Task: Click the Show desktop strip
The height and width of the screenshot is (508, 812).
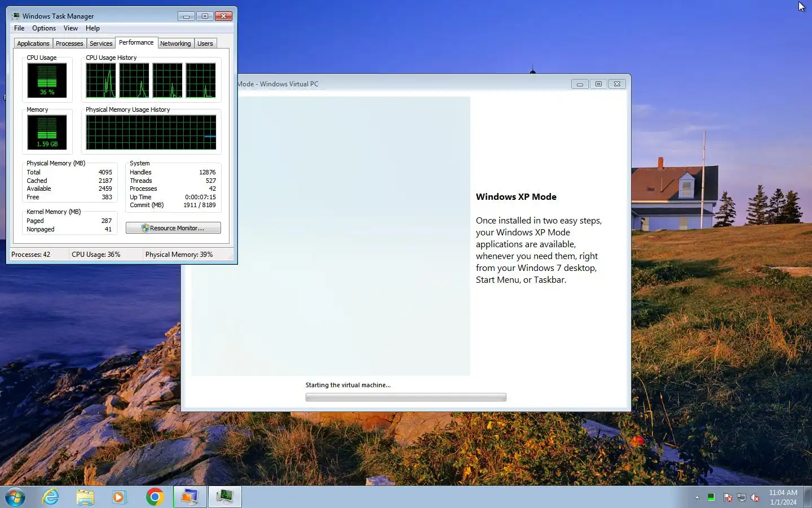Action: (808, 497)
